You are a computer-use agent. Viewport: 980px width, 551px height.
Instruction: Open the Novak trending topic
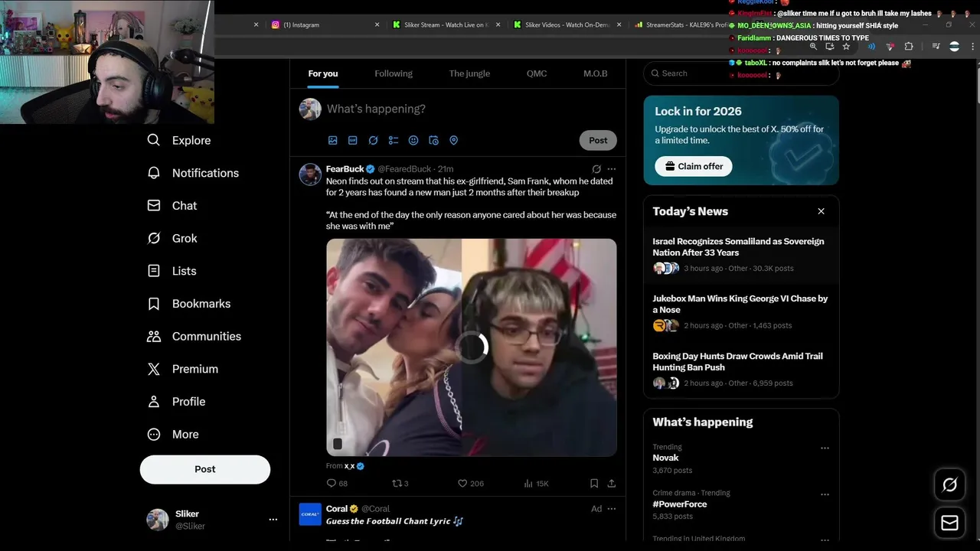[x=665, y=458]
